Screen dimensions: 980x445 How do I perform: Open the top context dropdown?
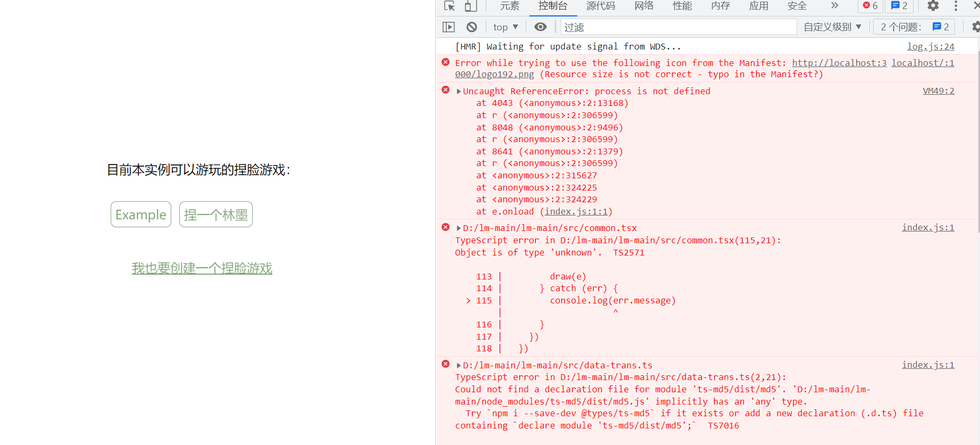[x=505, y=27]
